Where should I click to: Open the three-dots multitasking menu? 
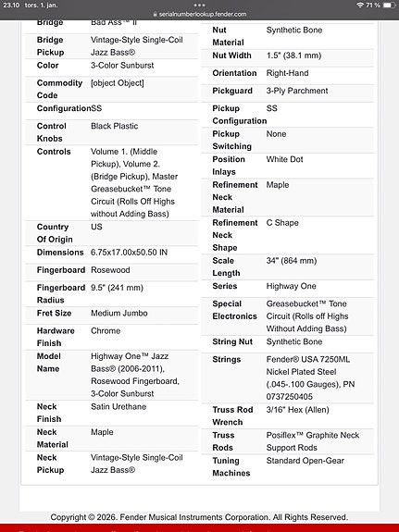tap(199, 6)
